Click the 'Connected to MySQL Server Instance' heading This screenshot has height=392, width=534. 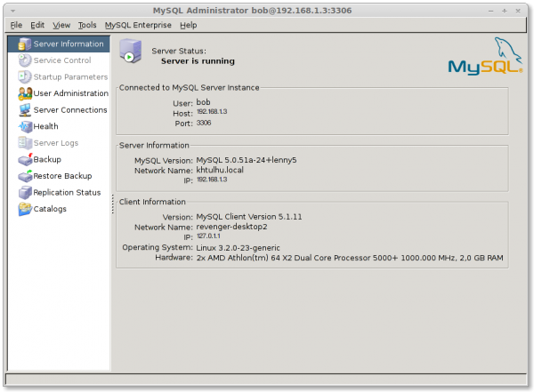(189, 88)
